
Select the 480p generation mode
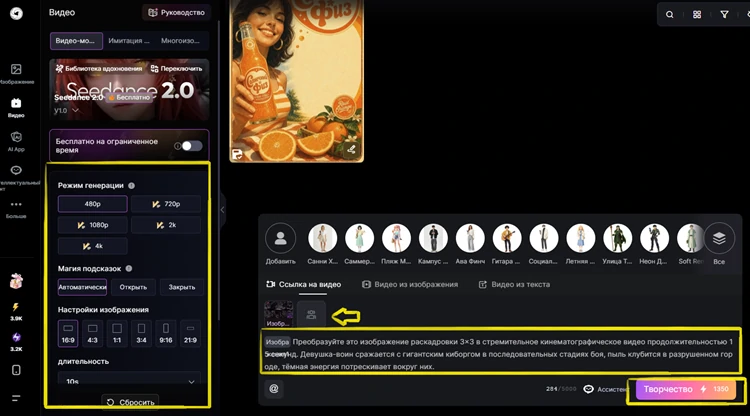pyautogui.click(x=93, y=204)
